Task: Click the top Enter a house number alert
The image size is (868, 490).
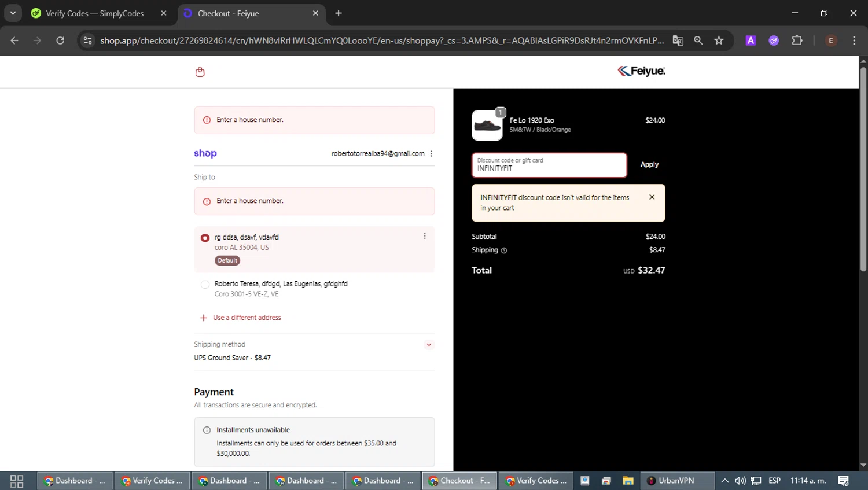Action: point(315,120)
